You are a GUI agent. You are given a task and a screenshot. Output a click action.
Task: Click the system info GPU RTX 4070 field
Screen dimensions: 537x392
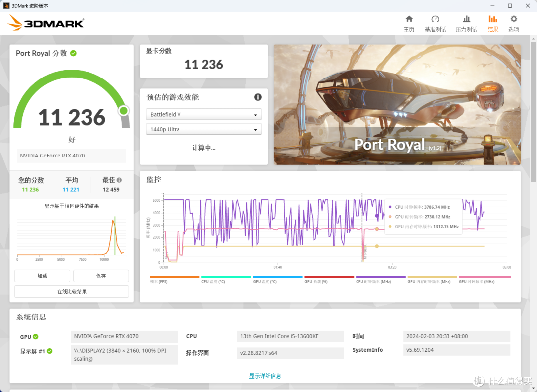click(x=124, y=336)
